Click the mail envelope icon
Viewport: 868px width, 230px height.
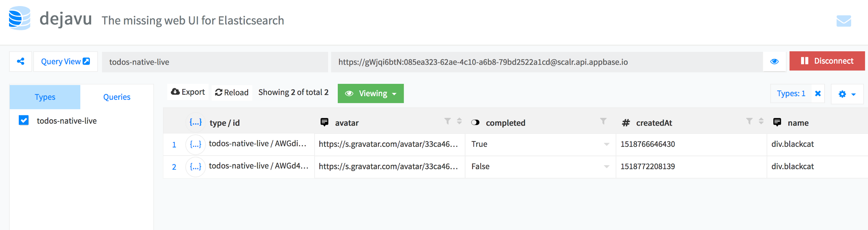tap(843, 21)
